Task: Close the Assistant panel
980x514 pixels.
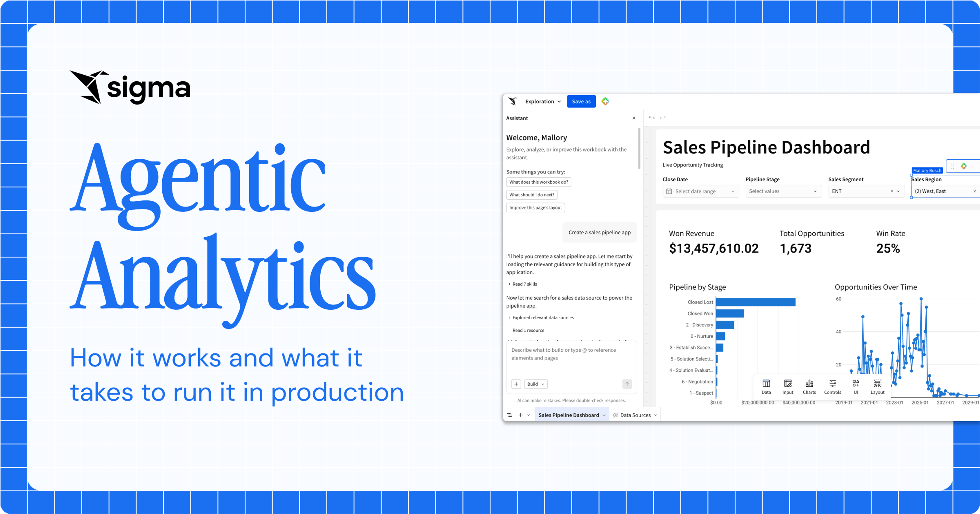Action: point(634,118)
